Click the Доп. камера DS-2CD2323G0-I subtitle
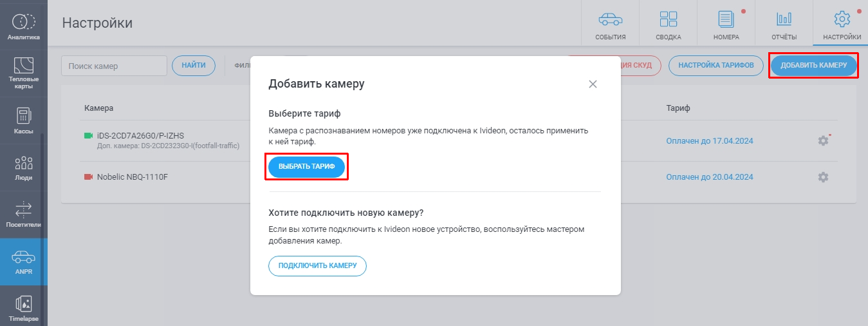 tap(168, 146)
